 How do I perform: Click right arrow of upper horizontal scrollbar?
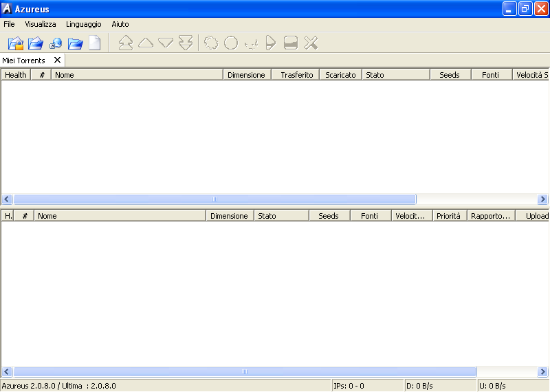tap(543, 199)
